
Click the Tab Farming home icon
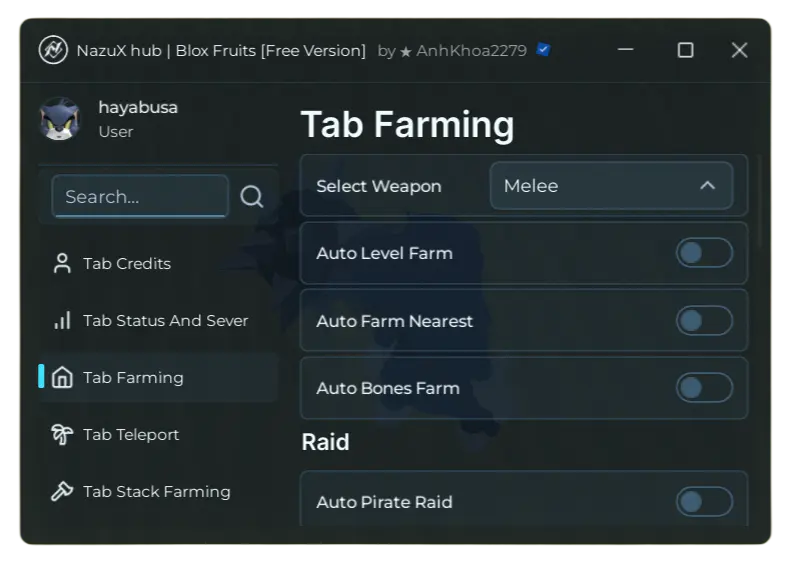62,378
